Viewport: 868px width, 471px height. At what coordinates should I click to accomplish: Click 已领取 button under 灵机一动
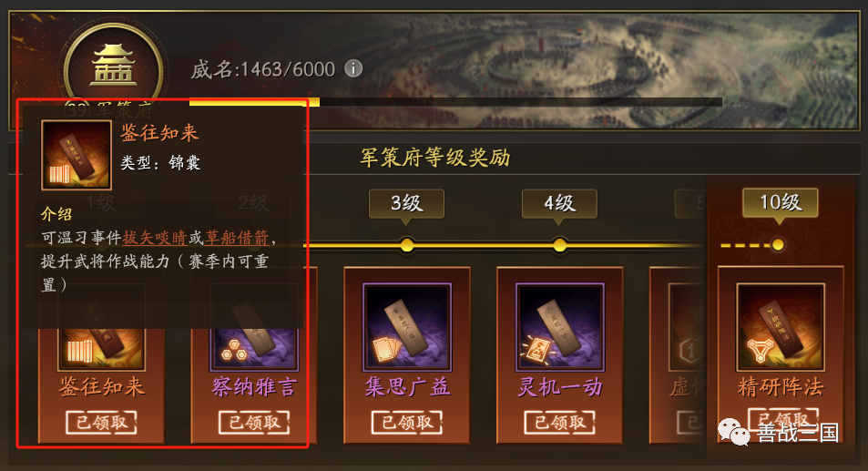[559, 423]
